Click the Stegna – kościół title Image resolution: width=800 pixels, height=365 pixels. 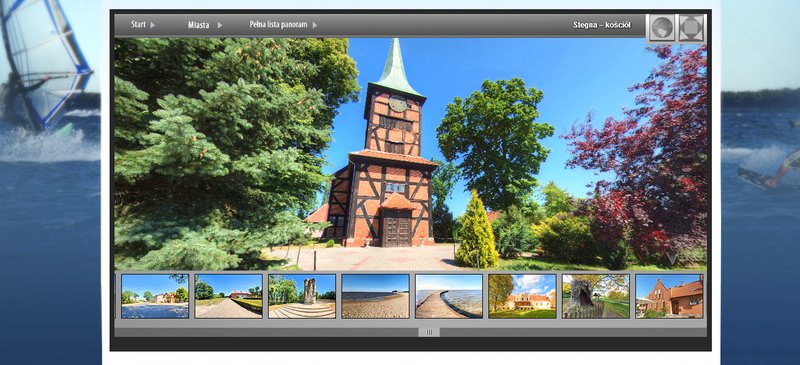(x=602, y=25)
